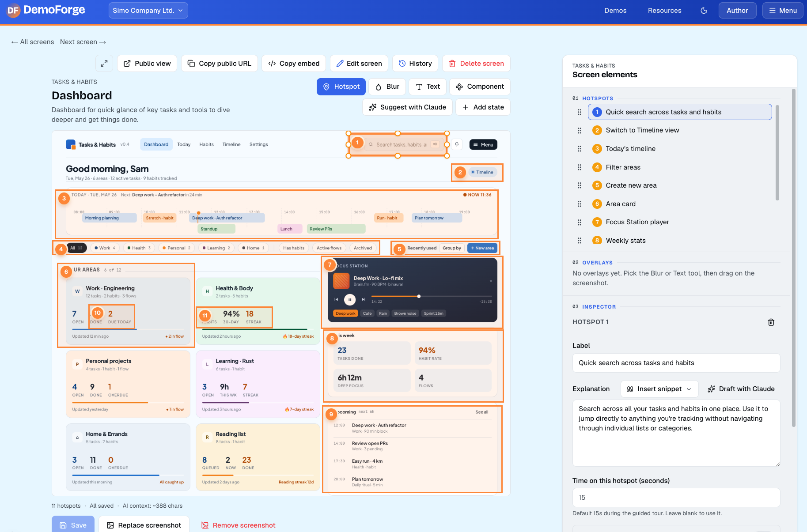Grab drag handle for Filter areas
The height and width of the screenshot is (532, 807).
tap(580, 167)
